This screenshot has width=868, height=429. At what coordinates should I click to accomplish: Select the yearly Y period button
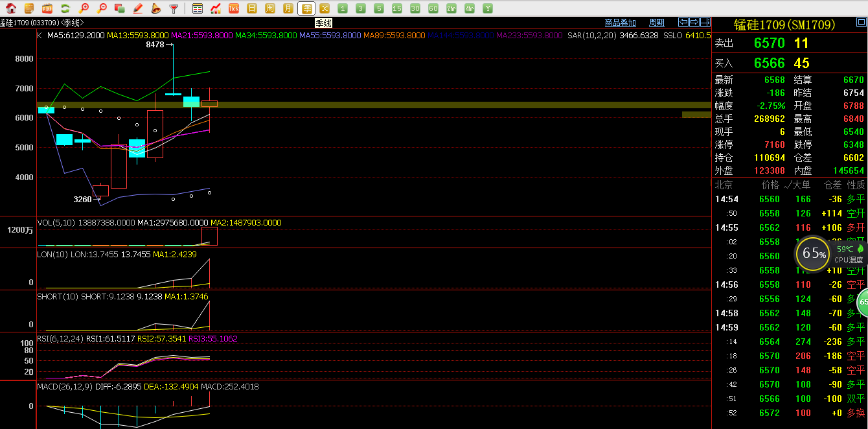[488, 8]
